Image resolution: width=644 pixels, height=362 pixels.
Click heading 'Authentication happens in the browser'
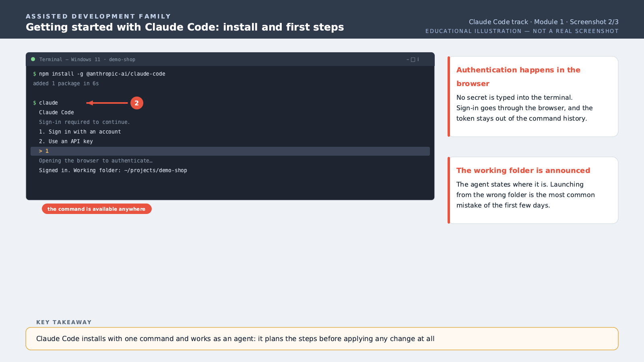[518, 76]
